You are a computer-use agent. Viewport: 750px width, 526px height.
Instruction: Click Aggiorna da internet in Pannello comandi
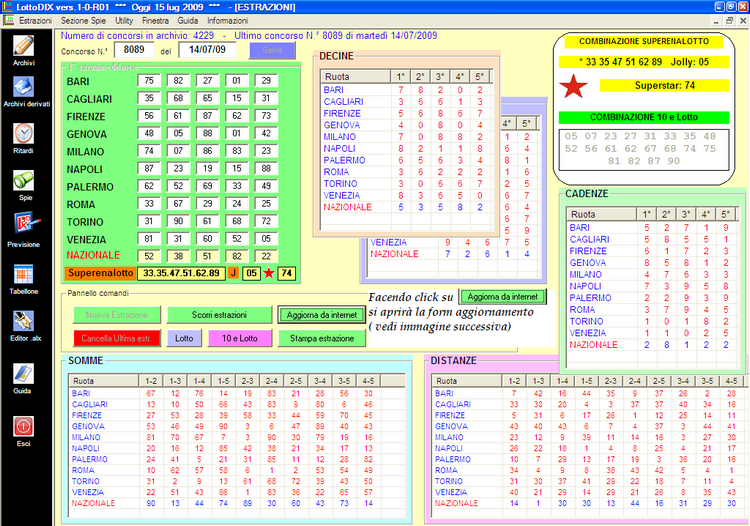point(321,315)
